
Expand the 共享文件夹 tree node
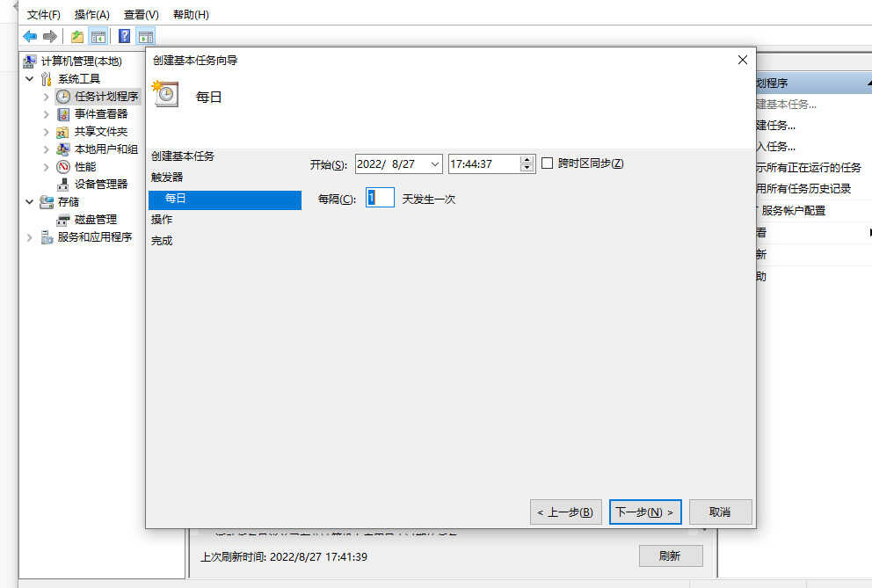[47, 133]
